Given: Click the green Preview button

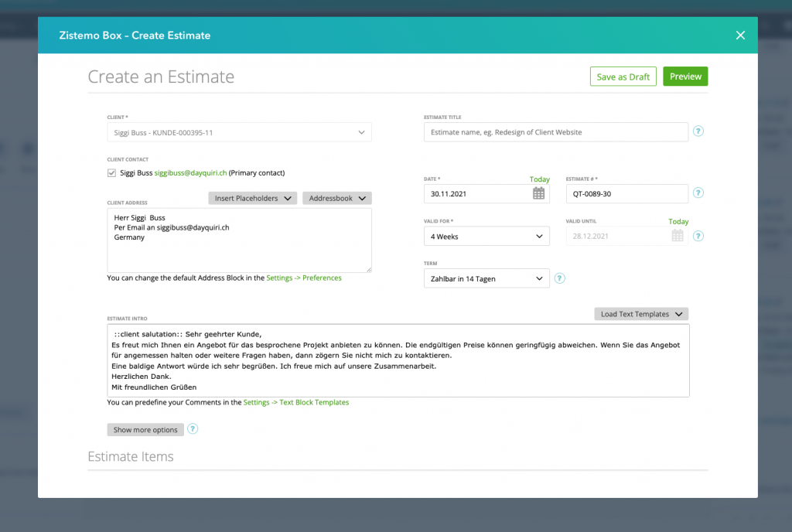Looking at the screenshot, I should click(x=685, y=77).
